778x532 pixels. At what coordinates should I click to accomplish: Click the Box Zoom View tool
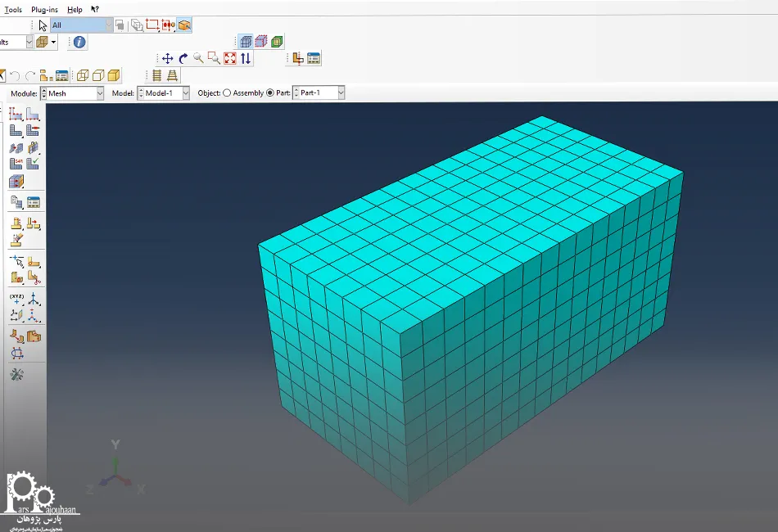click(214, 58)
